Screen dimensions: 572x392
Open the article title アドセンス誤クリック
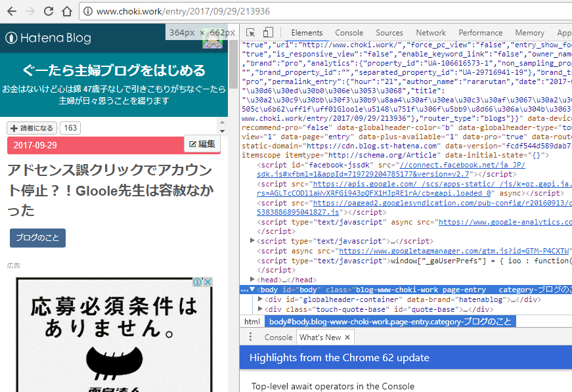[x=110, y=190]
